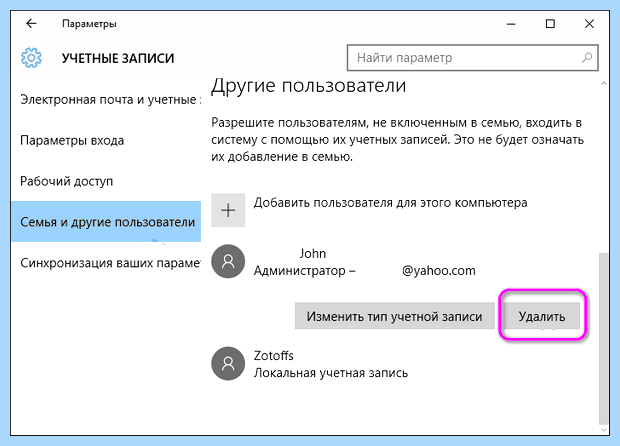Click the plus icon to add user
Viewport: 620px width, 446px height.
coord(228,210)
